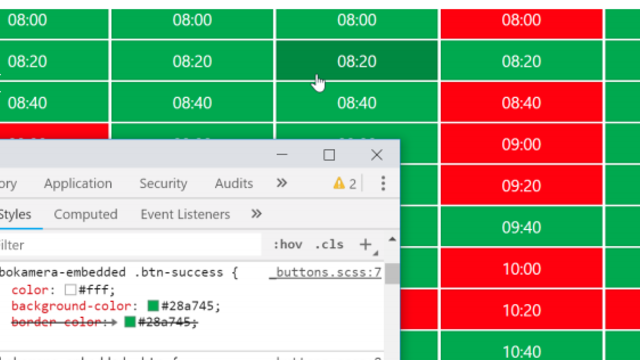Focus the styles Filter input field

pos(130,245)
